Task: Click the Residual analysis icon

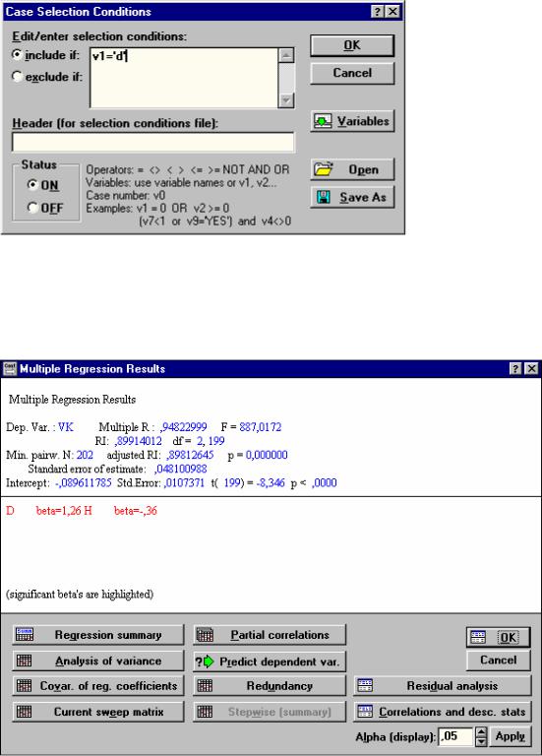Action: [365, 685]
